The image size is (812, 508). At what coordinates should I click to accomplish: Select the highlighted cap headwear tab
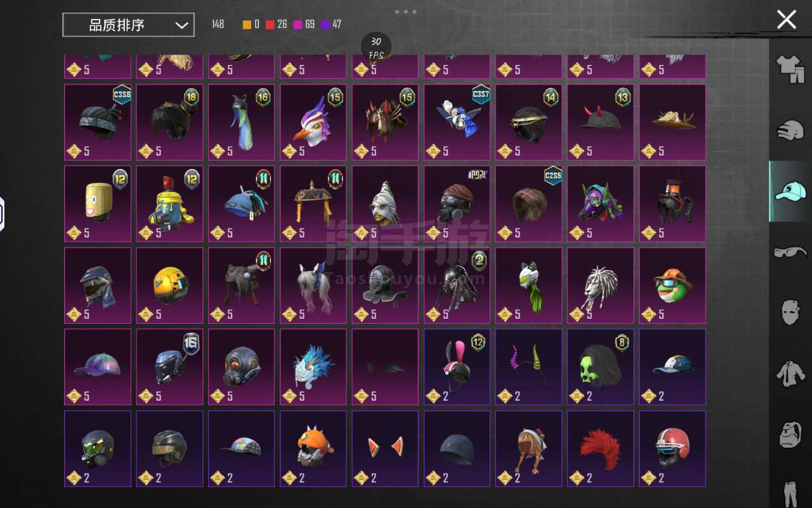(790, 191)
